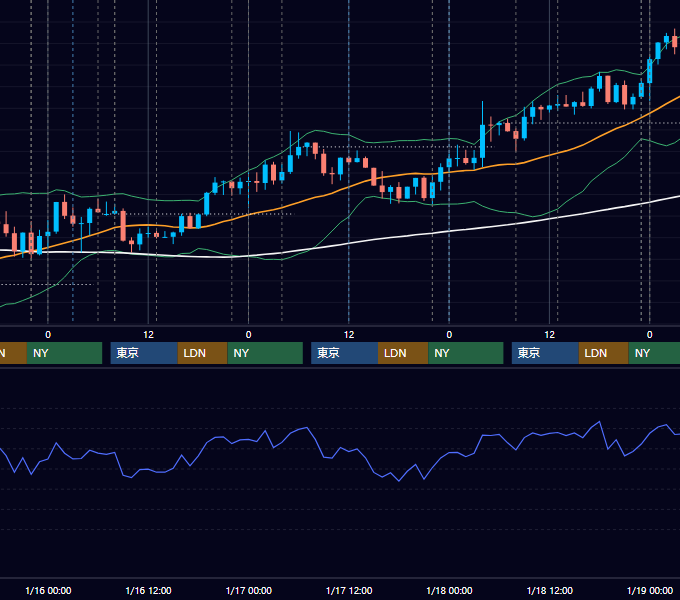Click the 1/16 00:00 date label
Image resolution: width=680 pixels, height=600 pixels.
tap(48, 590)
